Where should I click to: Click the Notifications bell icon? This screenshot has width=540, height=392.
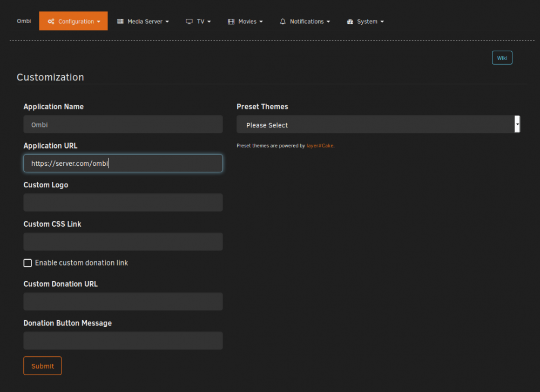coord(283,22)
